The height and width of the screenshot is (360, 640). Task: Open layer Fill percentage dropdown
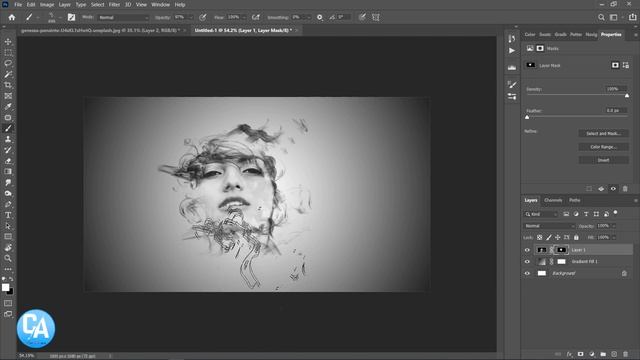tap(613, 237)
